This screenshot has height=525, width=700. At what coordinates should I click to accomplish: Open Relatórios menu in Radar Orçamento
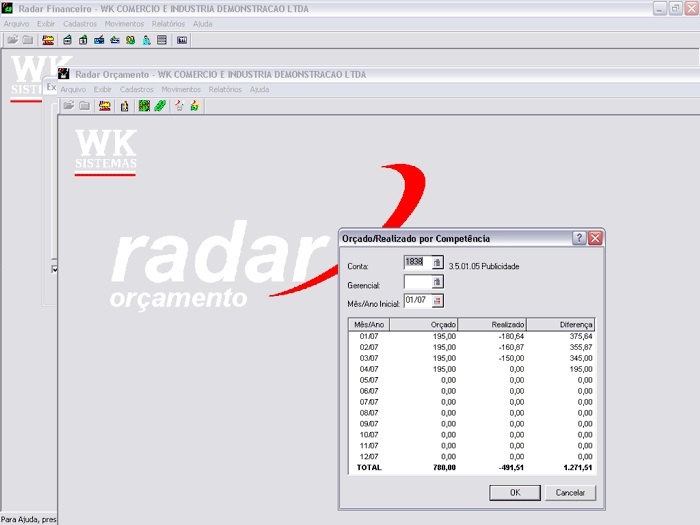click(225, 89)
